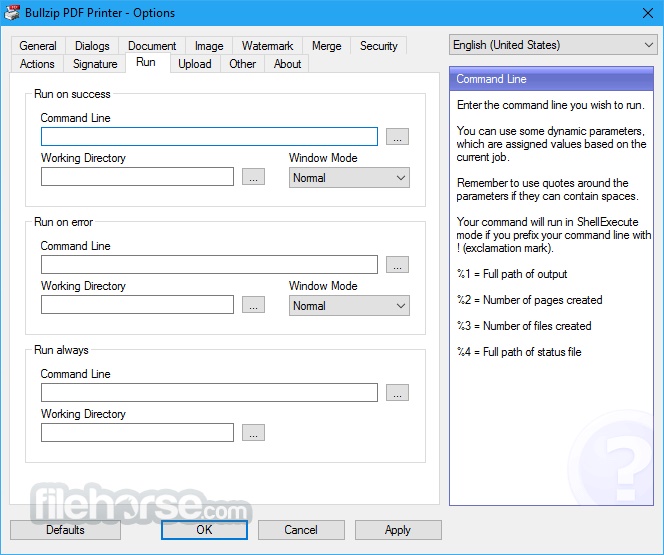Browse for Run on error working directory
The width and height of the screenshot is (664, 555).
253,305
